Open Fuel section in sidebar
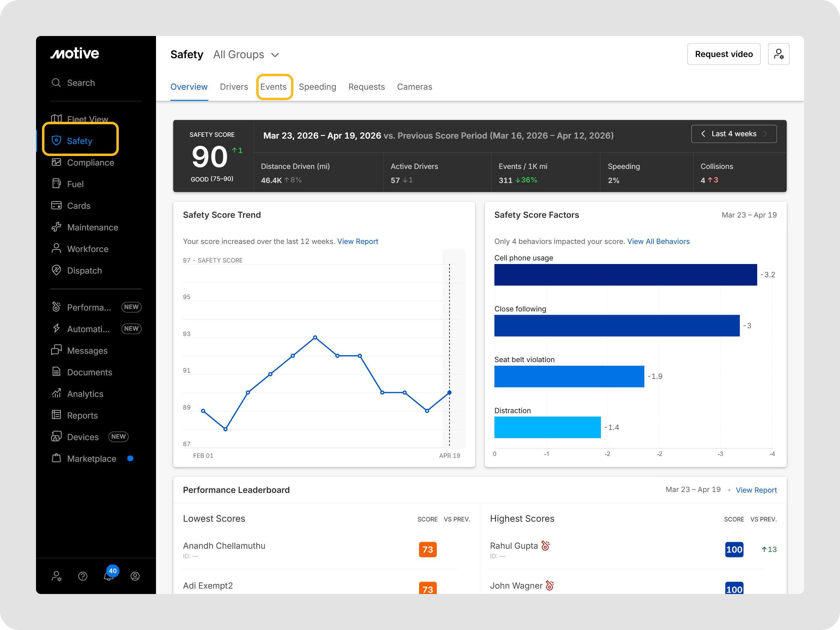 pyautogui.click(x=75, y=184)
